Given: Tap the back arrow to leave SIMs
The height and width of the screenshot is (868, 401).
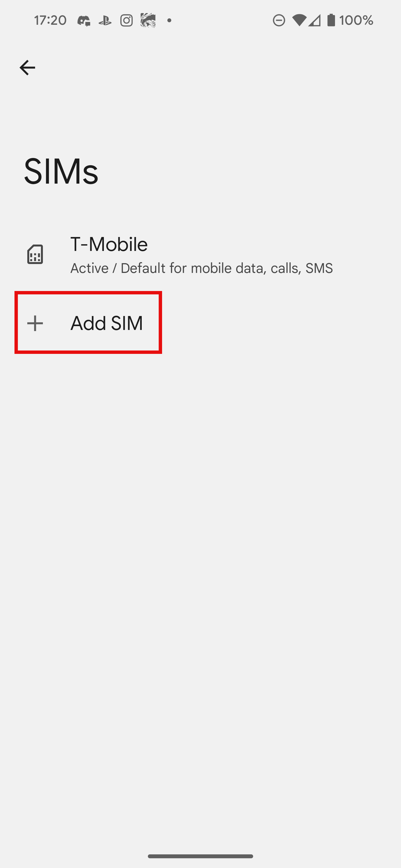Looking at the screenshot, I should pyautogui.click(x=27, y=68).
